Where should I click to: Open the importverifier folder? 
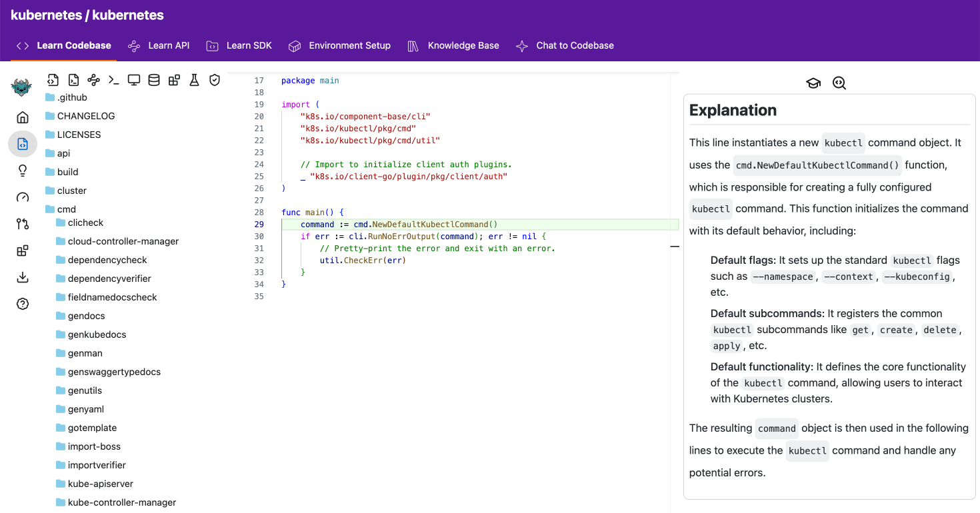(91, 465)
